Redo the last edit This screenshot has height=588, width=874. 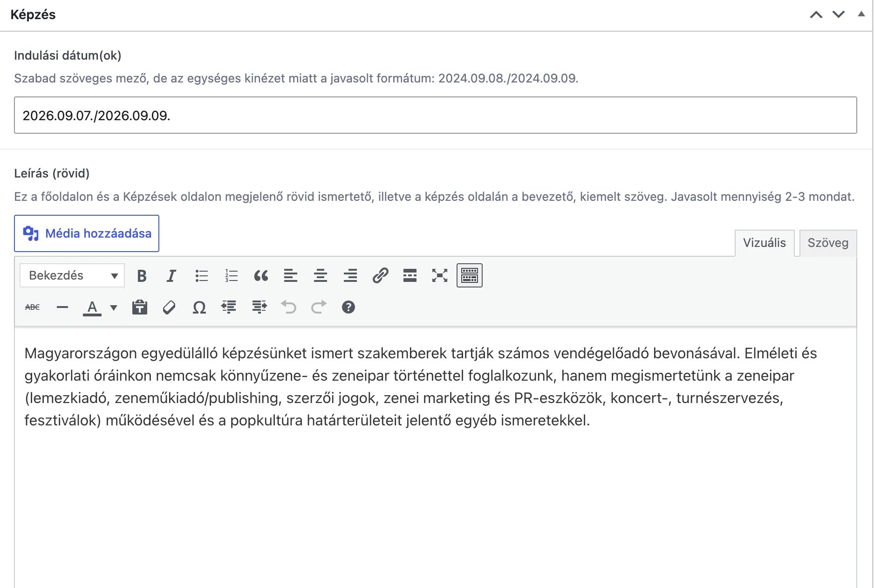[319, 307]
